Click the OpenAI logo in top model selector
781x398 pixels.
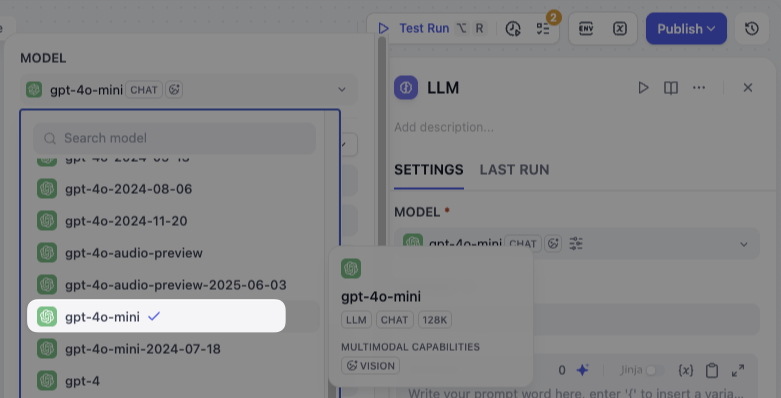34,90
